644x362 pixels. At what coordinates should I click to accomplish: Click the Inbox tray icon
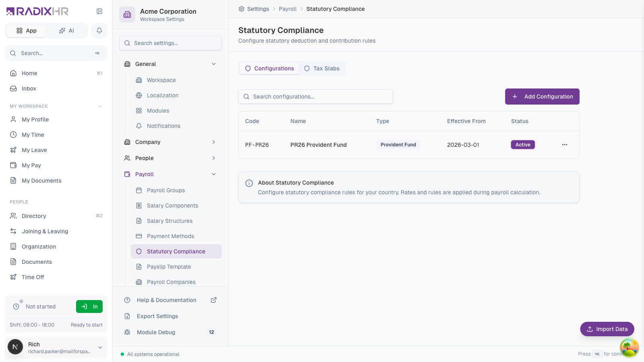13,88
